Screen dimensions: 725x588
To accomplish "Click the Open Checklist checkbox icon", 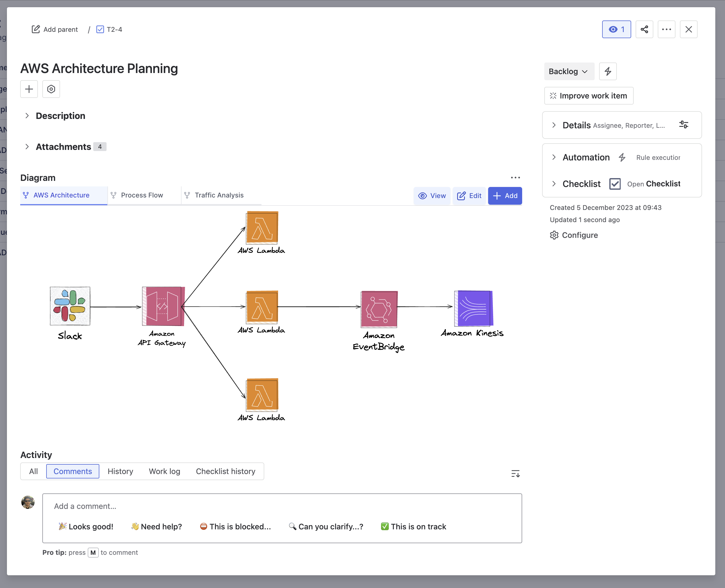I will (x=615, y=184).
